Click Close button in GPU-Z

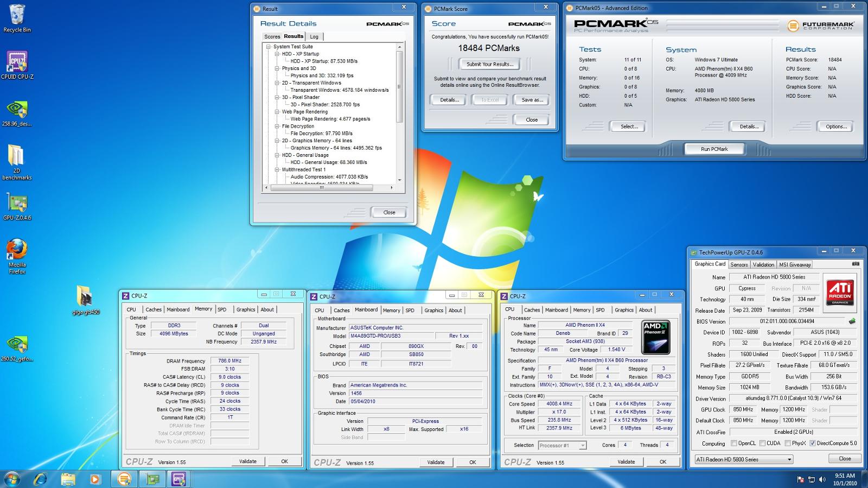pos(845,459)
